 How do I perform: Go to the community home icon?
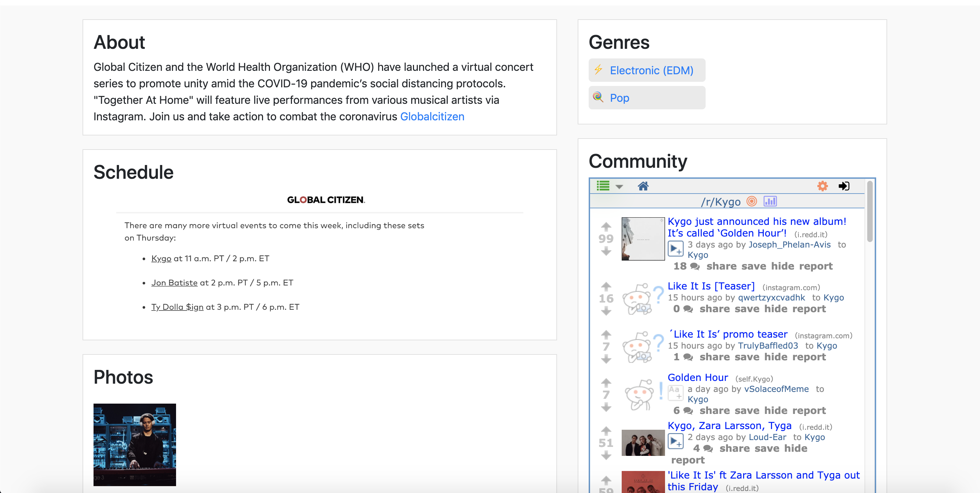[643, 186]
